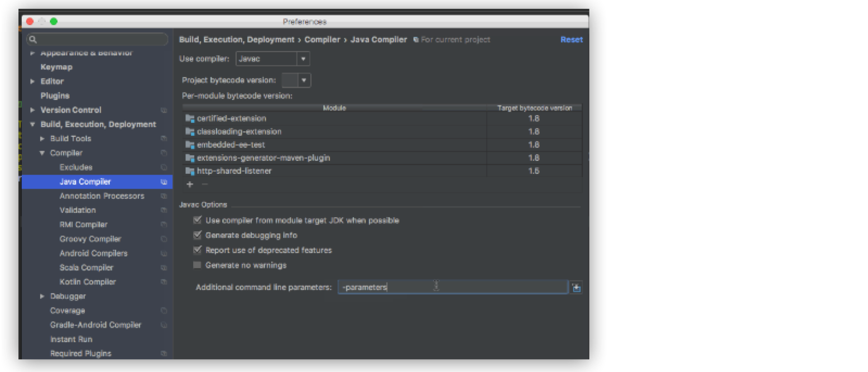Viewport: 868px width, 372px height.
Task: Collapse the Compiler section in the sidebar tree
Action: [x=41, y=152]
